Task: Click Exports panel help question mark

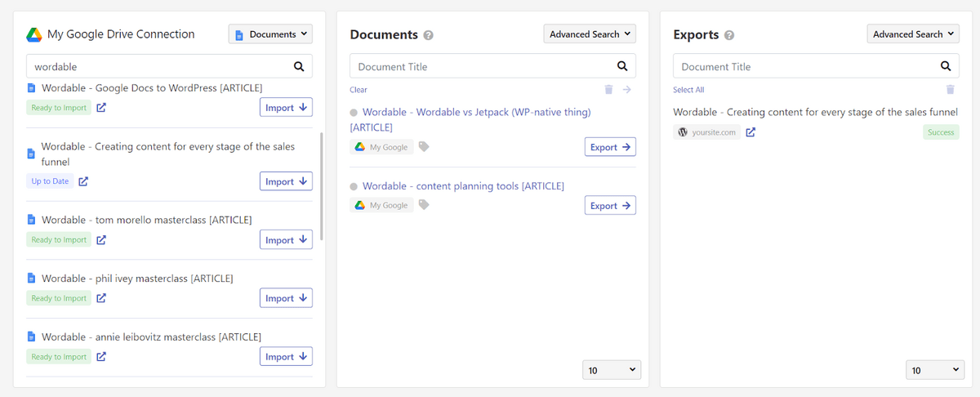Action: tap(729, 35)
